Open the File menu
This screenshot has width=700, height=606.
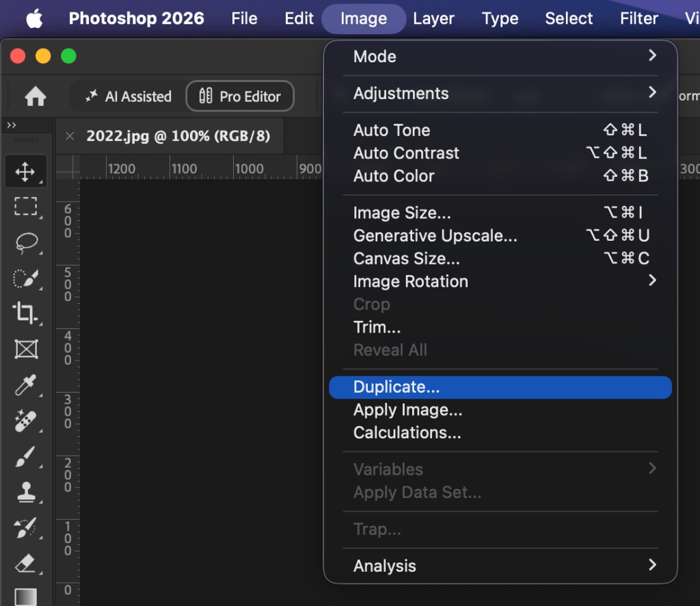244,18
